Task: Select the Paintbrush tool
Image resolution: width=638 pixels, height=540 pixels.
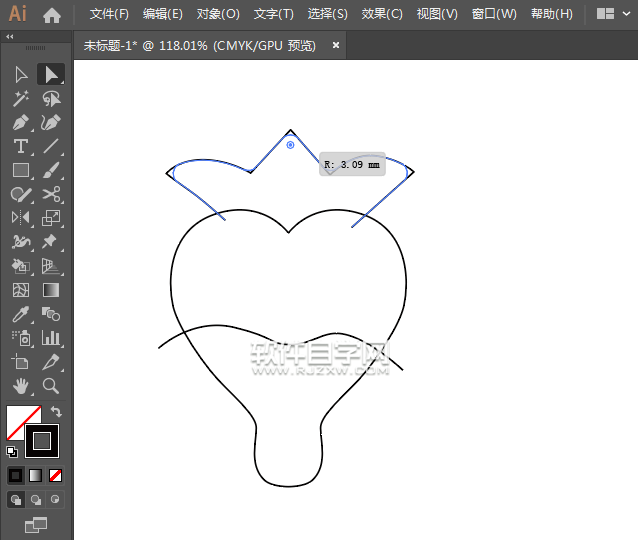Action: coord(51,170)
